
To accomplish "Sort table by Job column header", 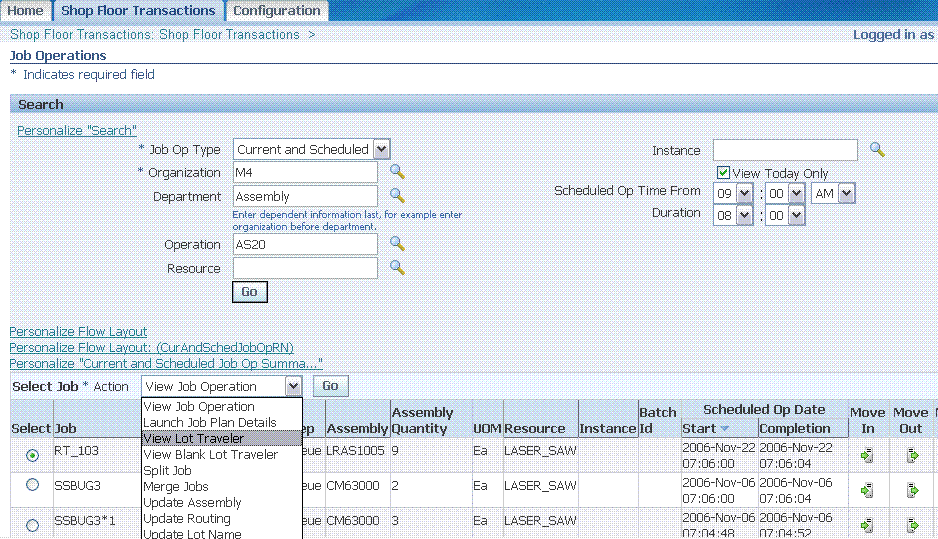I will click(66, 428).
